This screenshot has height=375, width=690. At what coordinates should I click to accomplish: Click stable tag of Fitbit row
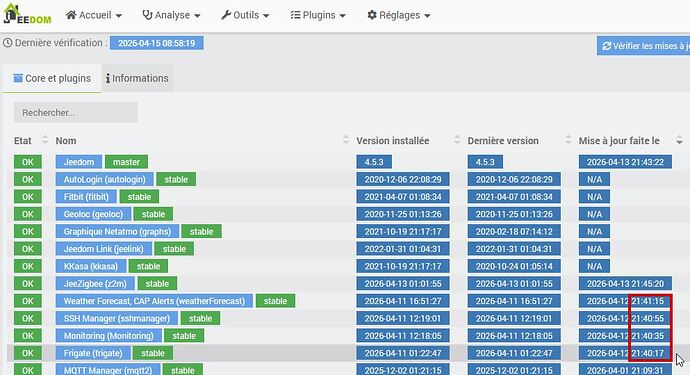139,197
